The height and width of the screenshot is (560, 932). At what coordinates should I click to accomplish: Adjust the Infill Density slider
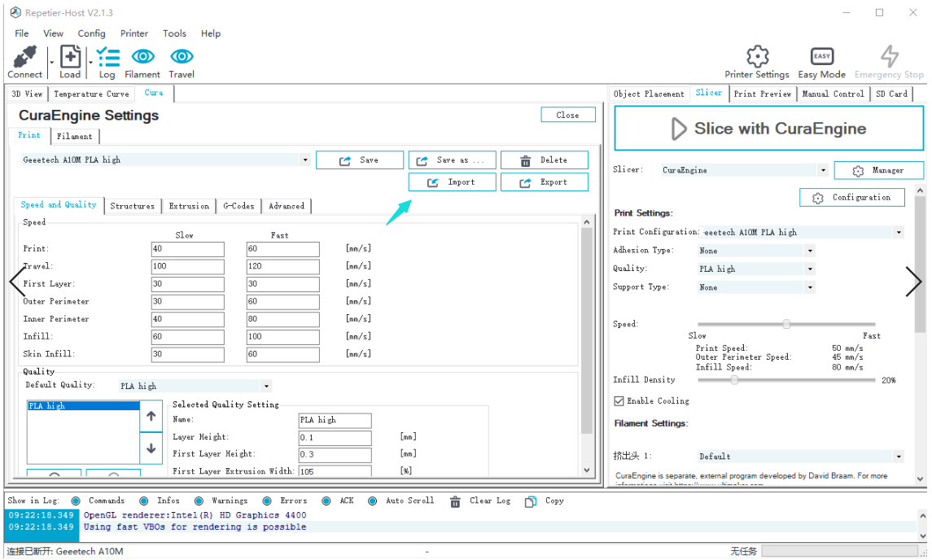pyautogui.click(x=735, y=380)
